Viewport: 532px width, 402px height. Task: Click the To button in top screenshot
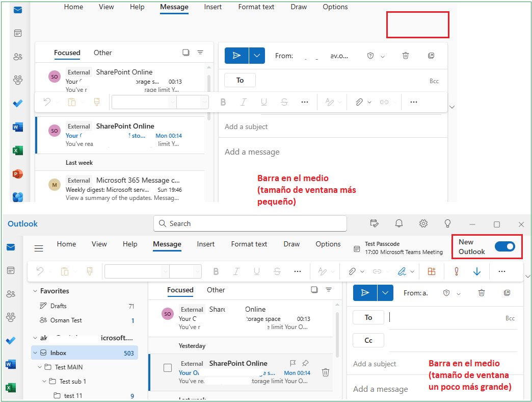240,80
